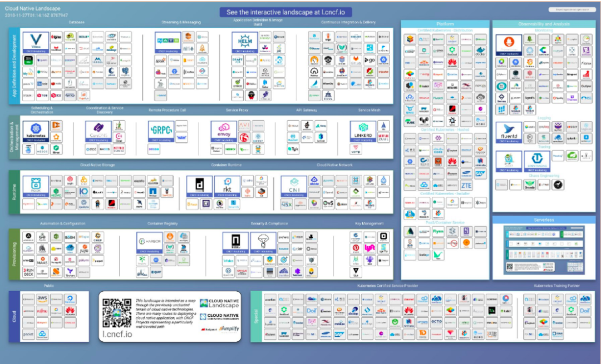The image size is (601, 364).
Task: Open the HELM project card
Action: tap(244, 43)
